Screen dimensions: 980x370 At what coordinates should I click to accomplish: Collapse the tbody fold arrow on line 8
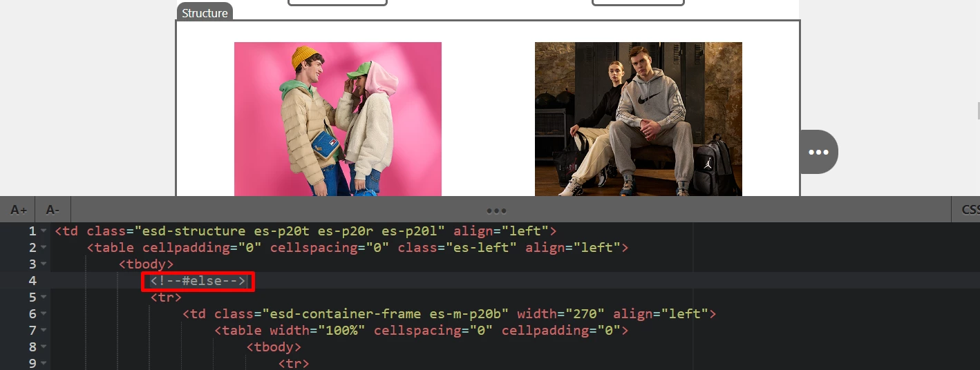pos(44,347)
